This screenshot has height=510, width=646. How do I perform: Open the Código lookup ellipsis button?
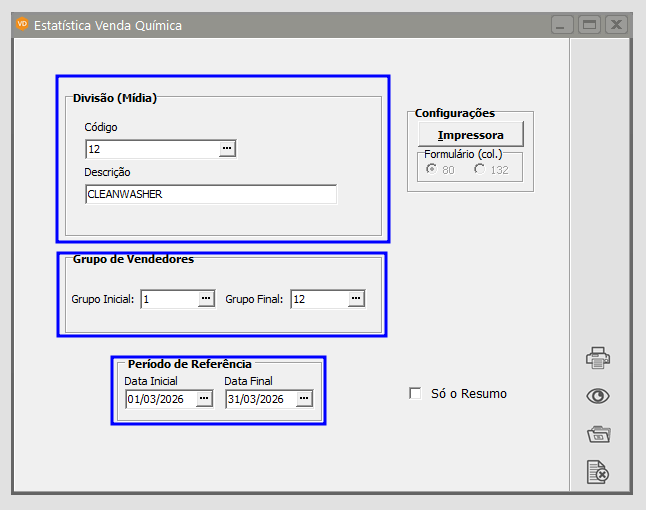coord(227,149)
